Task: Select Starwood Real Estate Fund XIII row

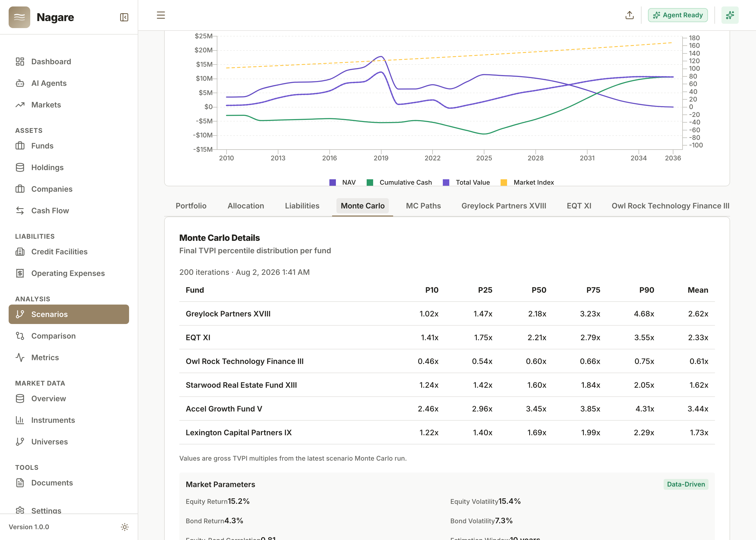Action: click(447, 385)
